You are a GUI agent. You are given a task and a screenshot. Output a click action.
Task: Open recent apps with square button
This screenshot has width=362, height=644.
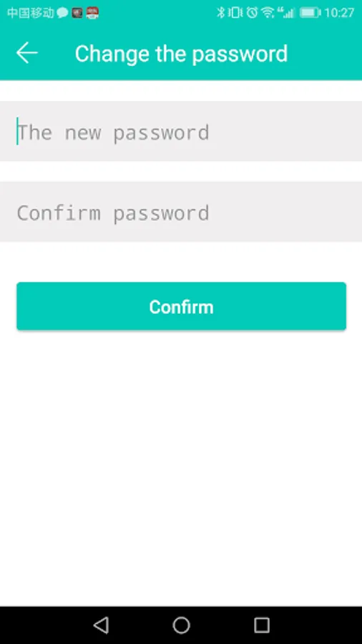[x=261, y=625]
